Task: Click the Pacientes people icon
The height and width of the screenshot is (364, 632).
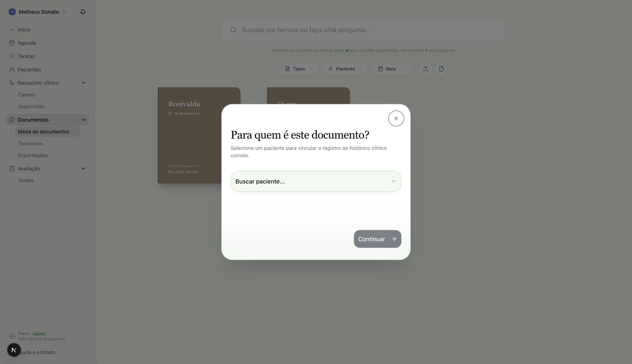Action: tap(12, 69)
